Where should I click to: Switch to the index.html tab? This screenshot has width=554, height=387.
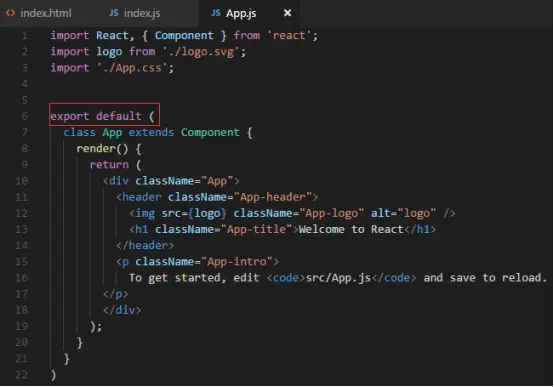[39, 13]
